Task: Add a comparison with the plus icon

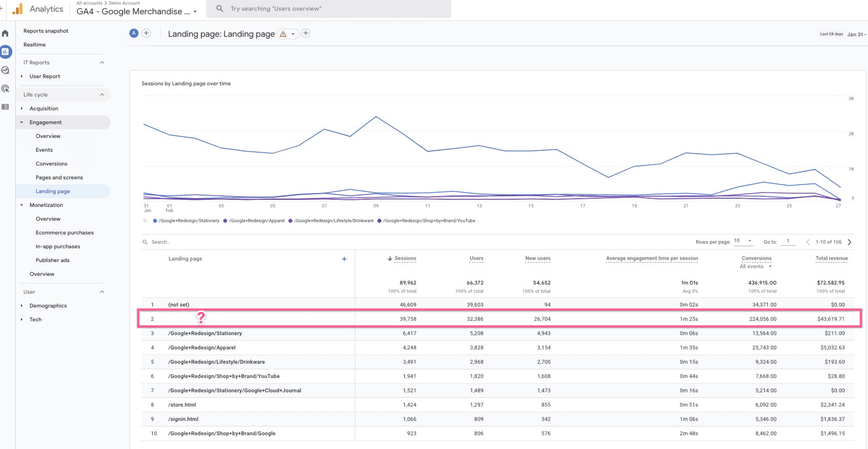Action: 146,33
